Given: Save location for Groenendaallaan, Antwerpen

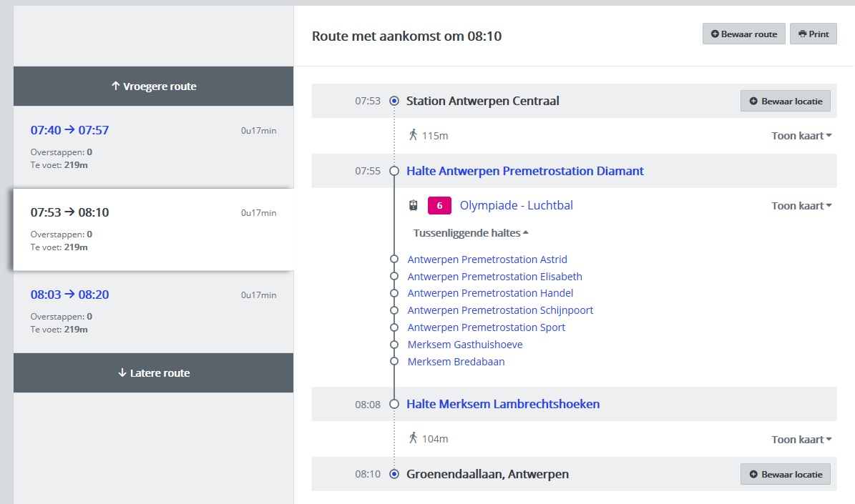Looking at the screenshot, I should (785, 475).
